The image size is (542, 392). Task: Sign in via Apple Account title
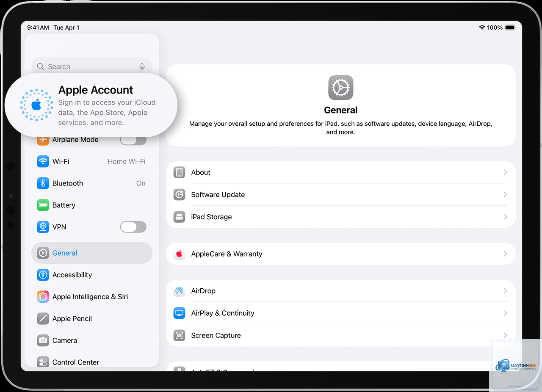(96, 90)
